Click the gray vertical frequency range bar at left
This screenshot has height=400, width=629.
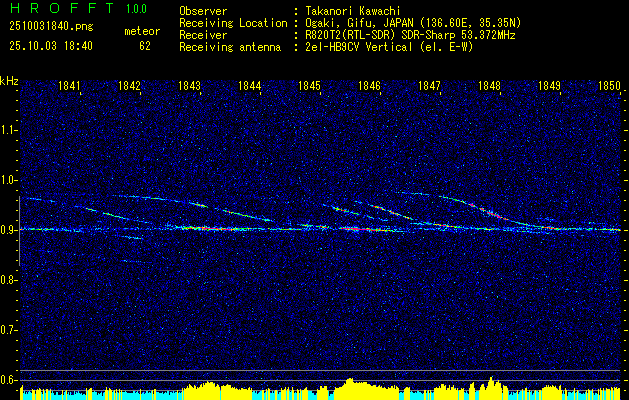pyautogui.click(x=19, y=231)
